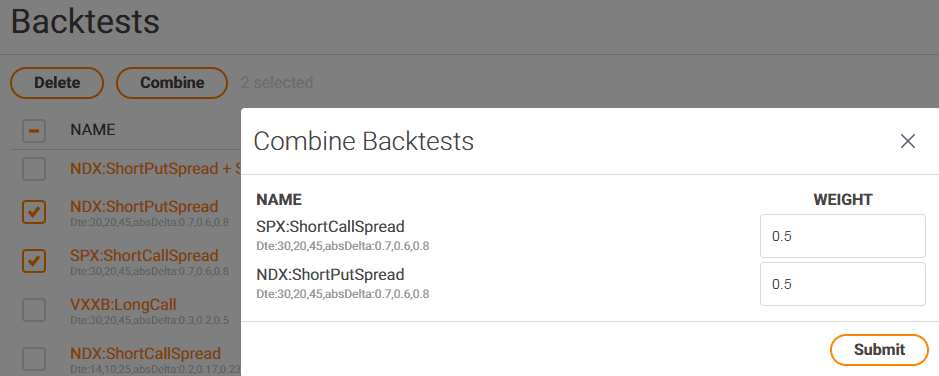Image resolution: width=939 pixels, height=376 pixels.
Task: Open the NDX:ShortPutSpread + combined backtest link
Action: (x=155, y=169)
